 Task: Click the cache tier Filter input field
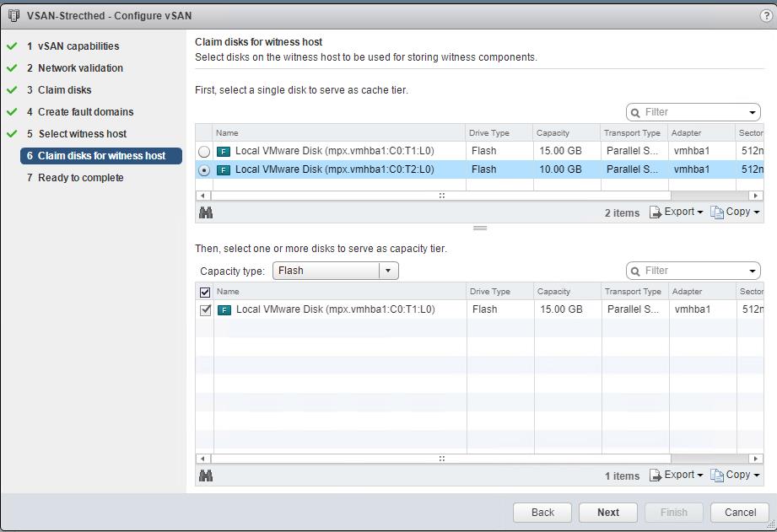tap(693, 112)
